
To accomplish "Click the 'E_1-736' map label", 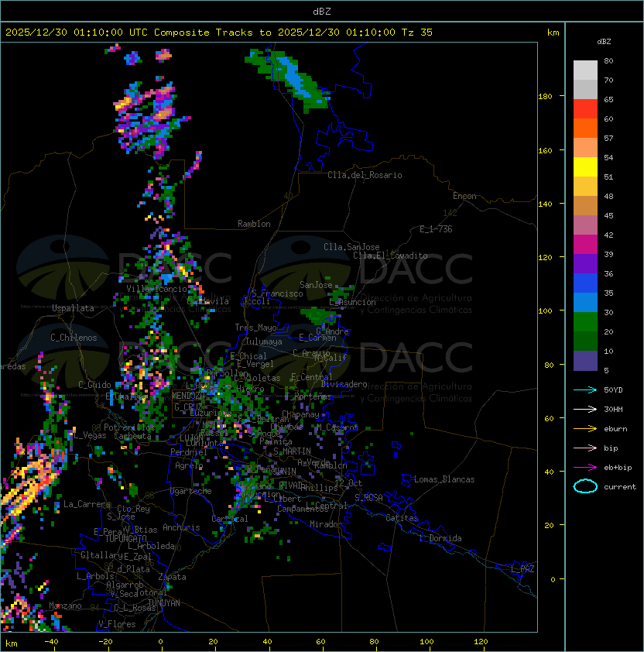I will [436, 229].
